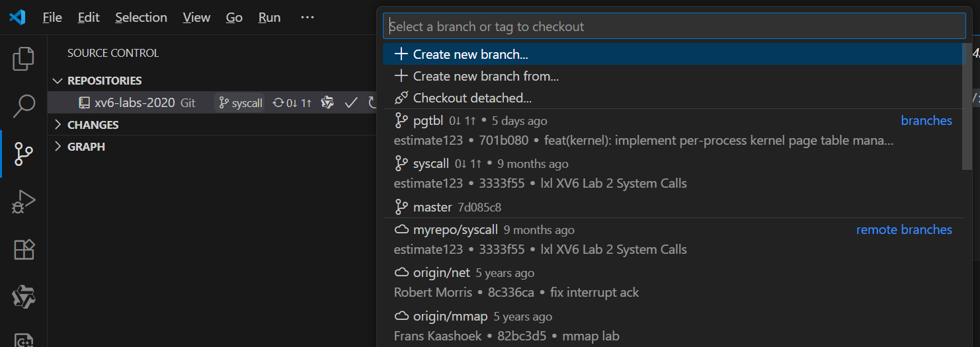This screenshot has width=980, height=347.
Task: Choose "Checkout detached..." option
Action: [472, 98]
